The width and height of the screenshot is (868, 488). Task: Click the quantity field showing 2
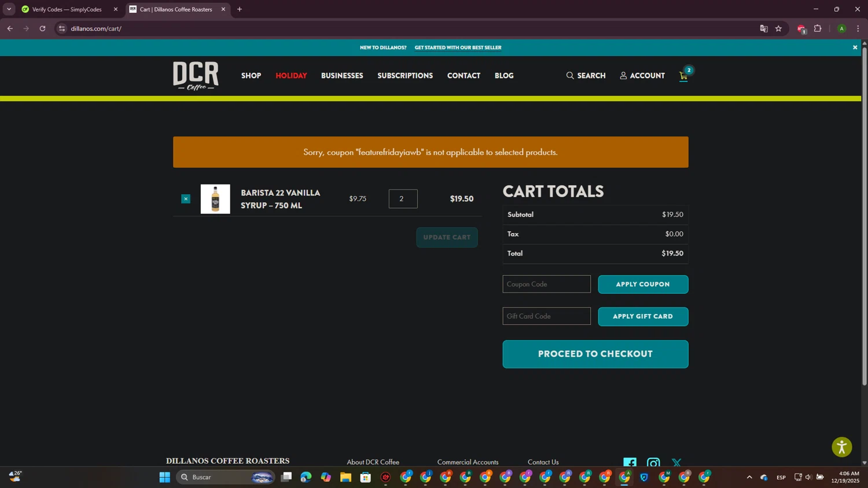point(403,199)
